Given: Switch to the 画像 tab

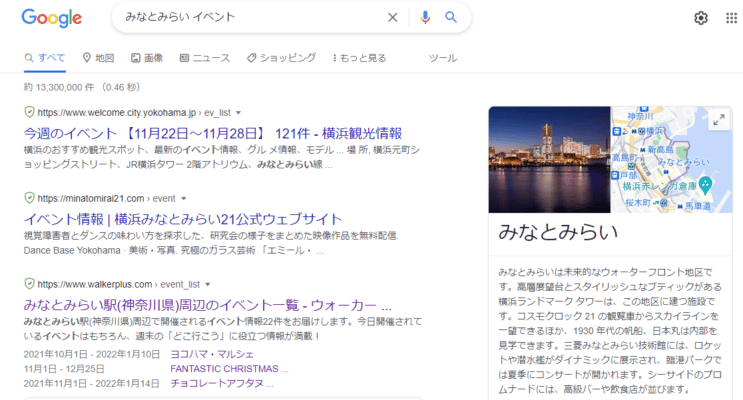Looking at the screenshot, I should coord(147,58).
